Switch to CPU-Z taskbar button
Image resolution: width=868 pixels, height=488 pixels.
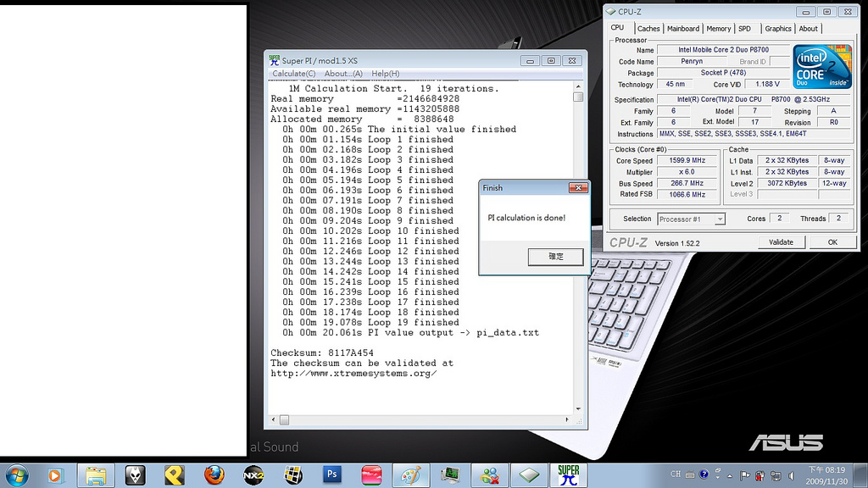coord(529,475)
